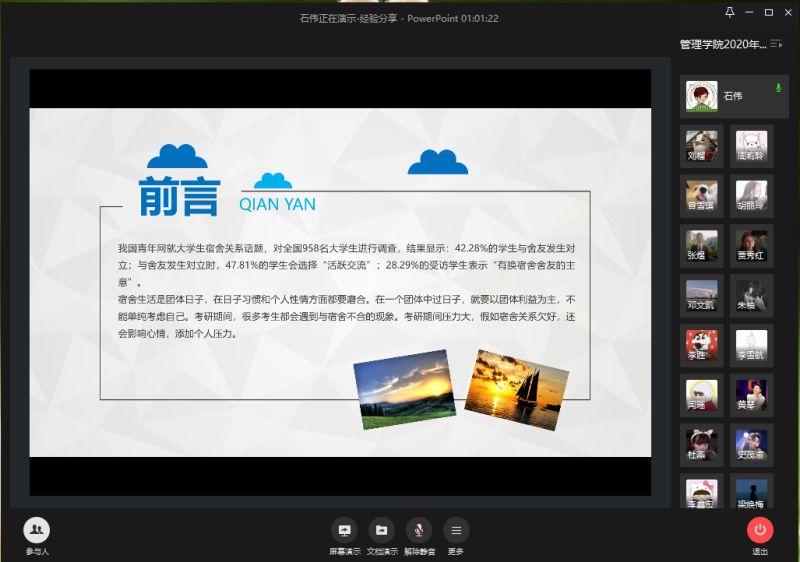Select participant 史茂濤 avatar
Screen dimensions: 800x562
(x=751, y=444)
